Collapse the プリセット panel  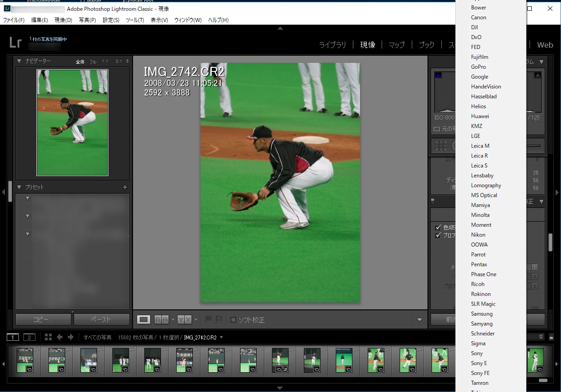[19, 187]
